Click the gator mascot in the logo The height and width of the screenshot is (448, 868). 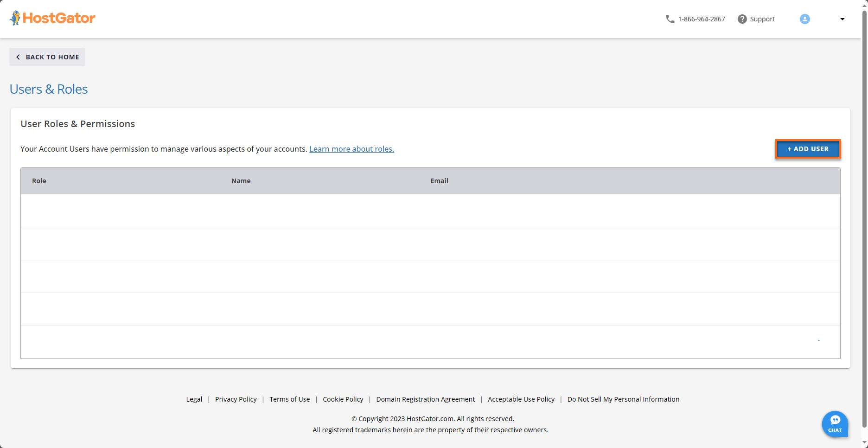pyautogui.click(x=14, y=17)
